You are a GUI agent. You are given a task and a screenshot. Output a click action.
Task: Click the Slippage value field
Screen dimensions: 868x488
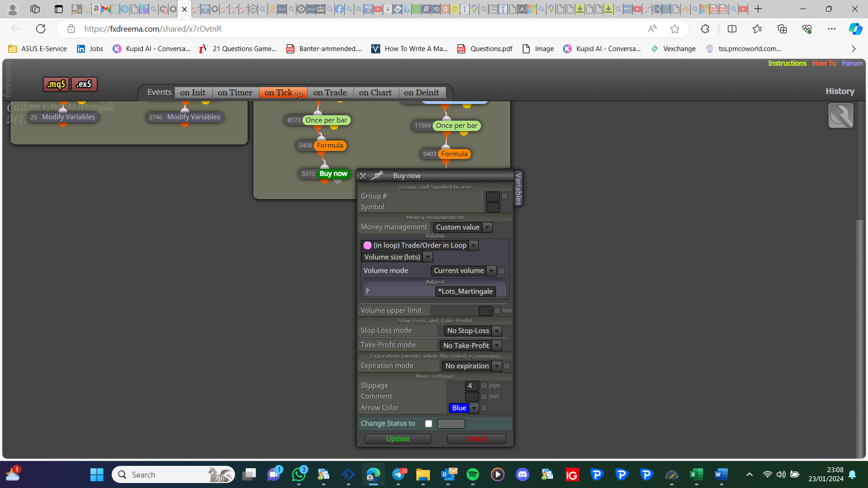[472, 386]
